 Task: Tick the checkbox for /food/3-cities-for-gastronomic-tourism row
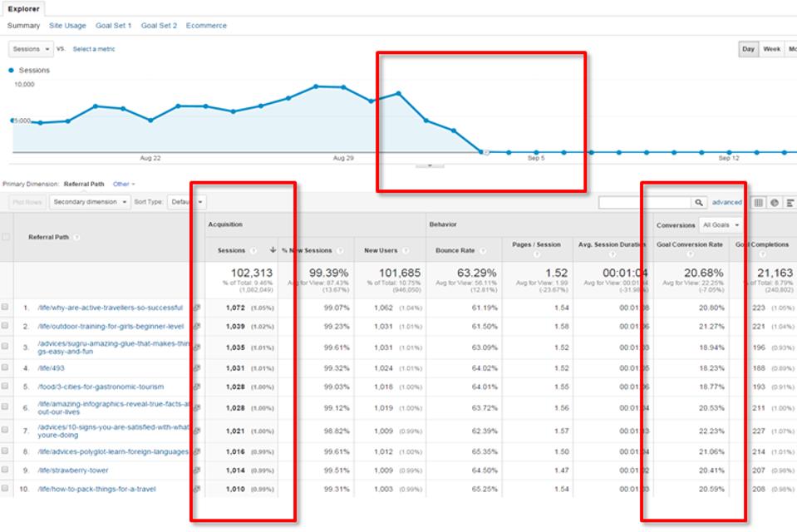pyautogui.click(x=5, y=387)
